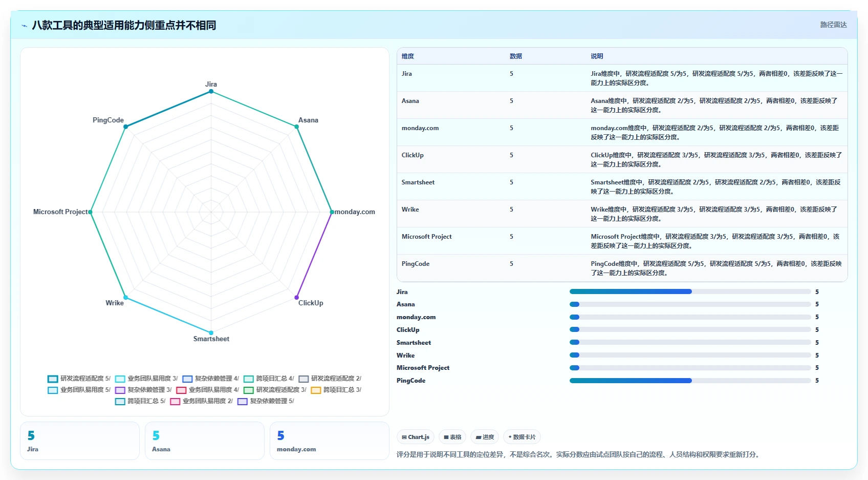
Task: Click the monday.com data point on radar
Action: tap(332, 212)
